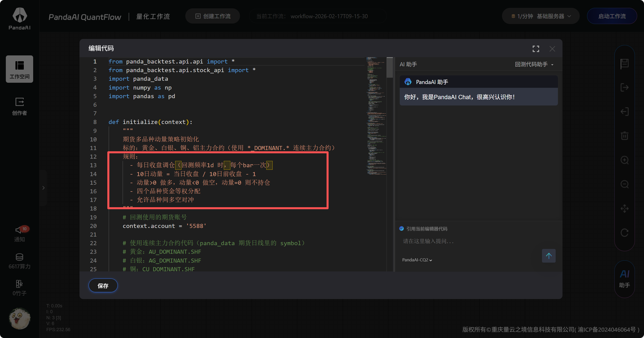Click the AI 助手 panel heading

tap(408, 64)
